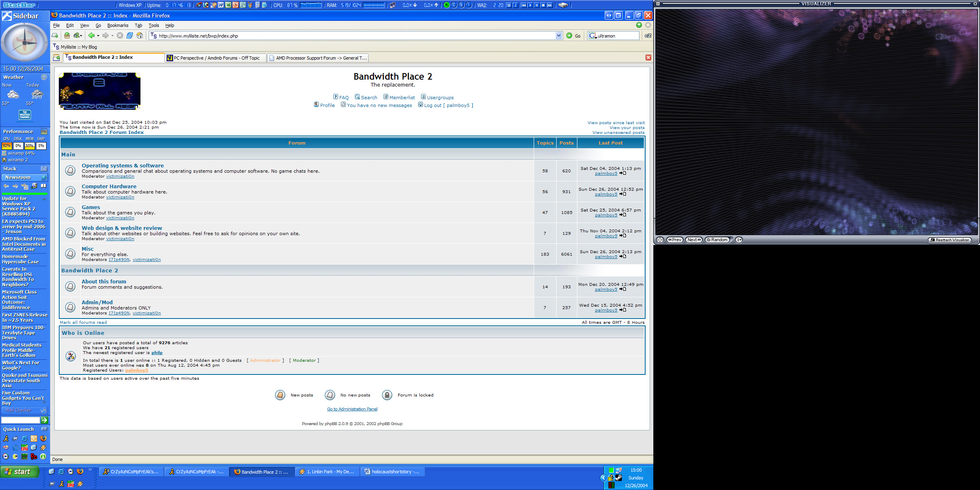Click the Memberlist icon
Image resolution: width=980 pixels, height=490 pixels.
[386, 97]
